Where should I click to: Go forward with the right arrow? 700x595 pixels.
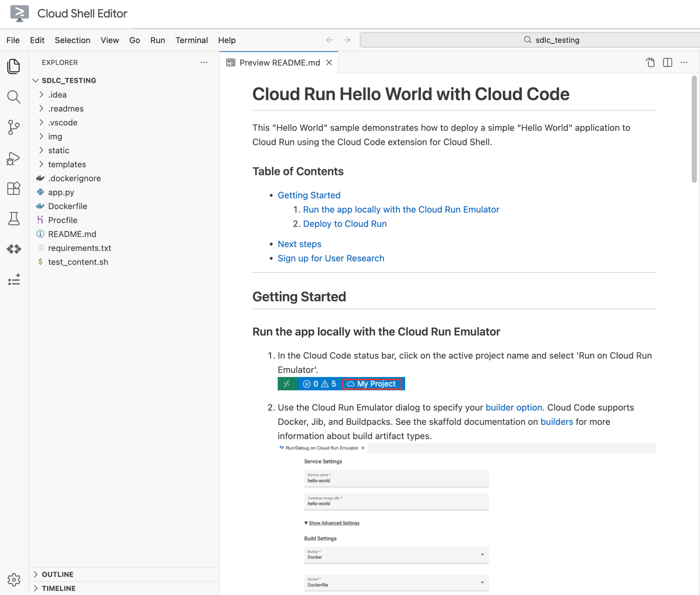[347, 40]
